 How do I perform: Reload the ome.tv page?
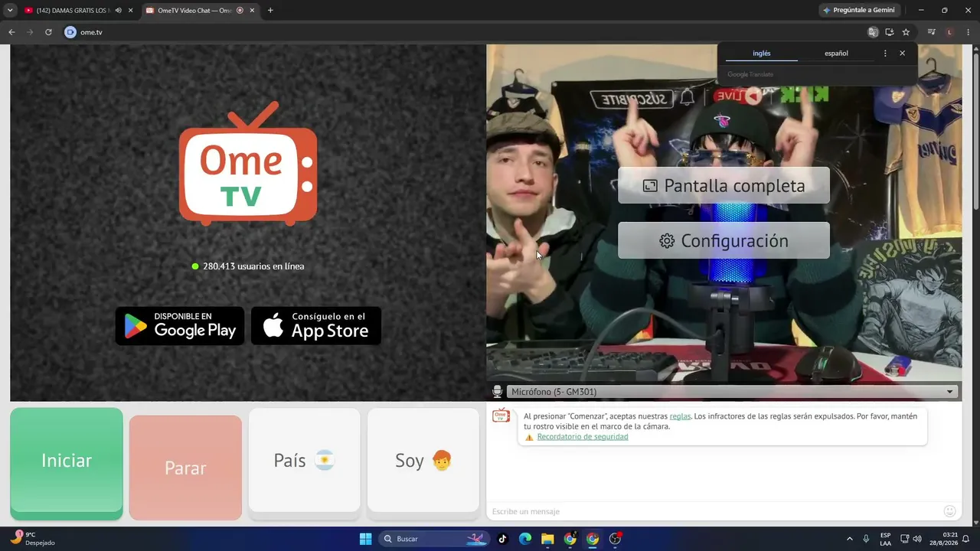coord(48,32)
